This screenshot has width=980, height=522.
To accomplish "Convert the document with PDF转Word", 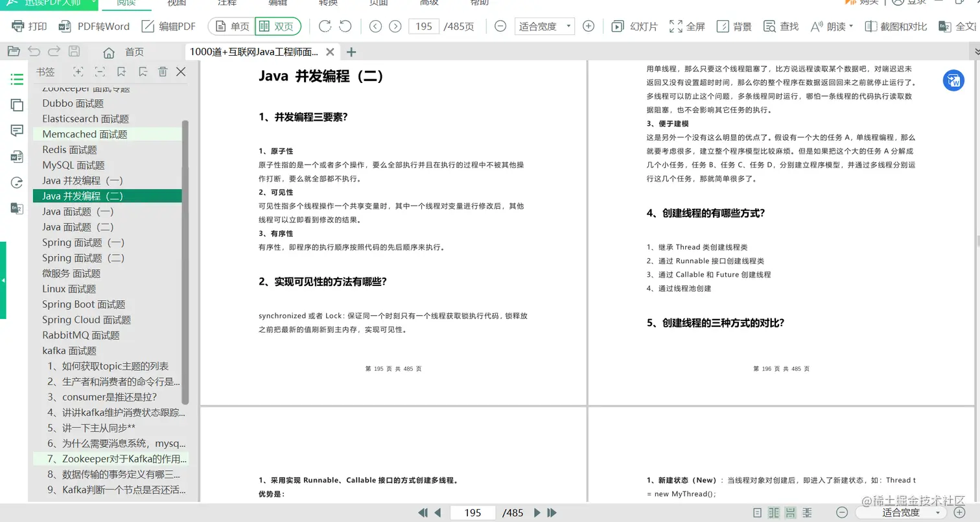I will coord(95,27).
